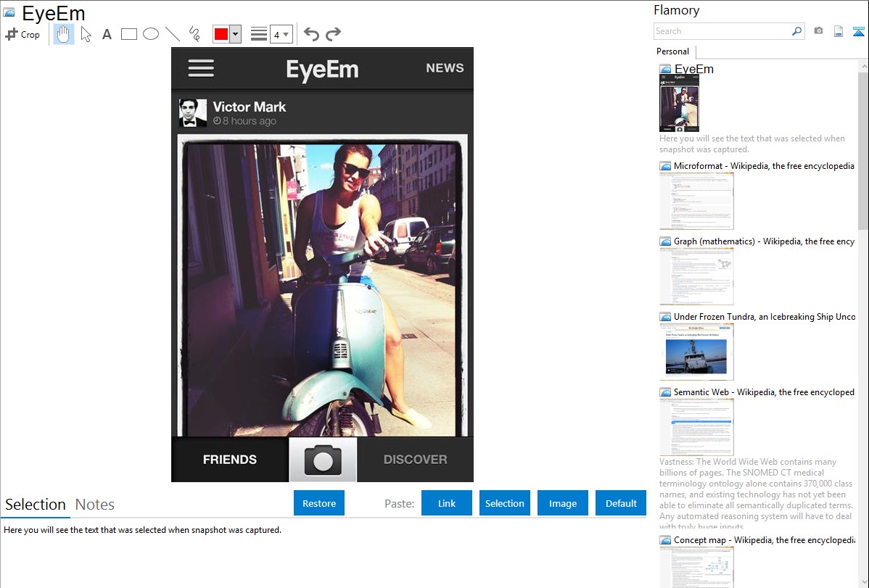The image size is (869, 588).
Task: Click the page document icon in Flamory header
Action: pos(839,32)
